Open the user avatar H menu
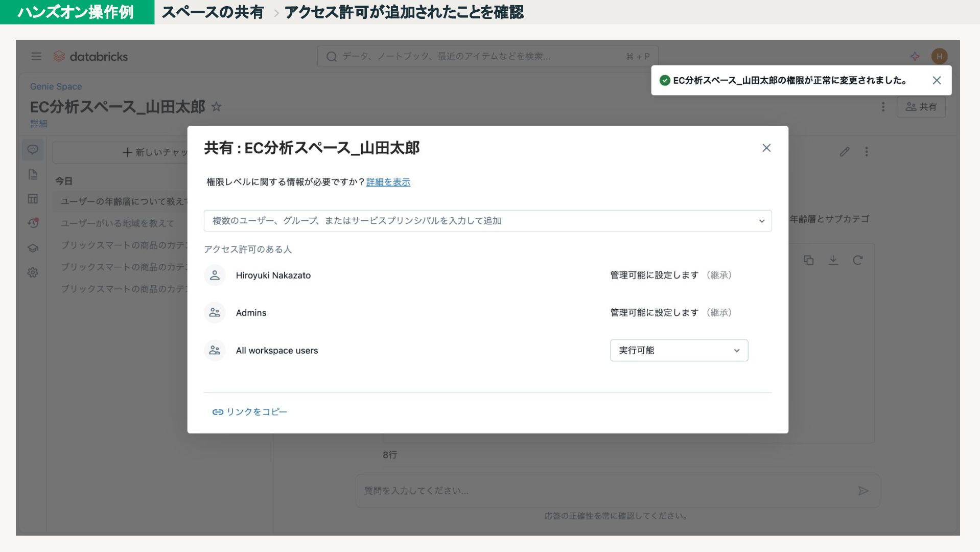Viewport: 980px width, 552px height. pos(939,56)
